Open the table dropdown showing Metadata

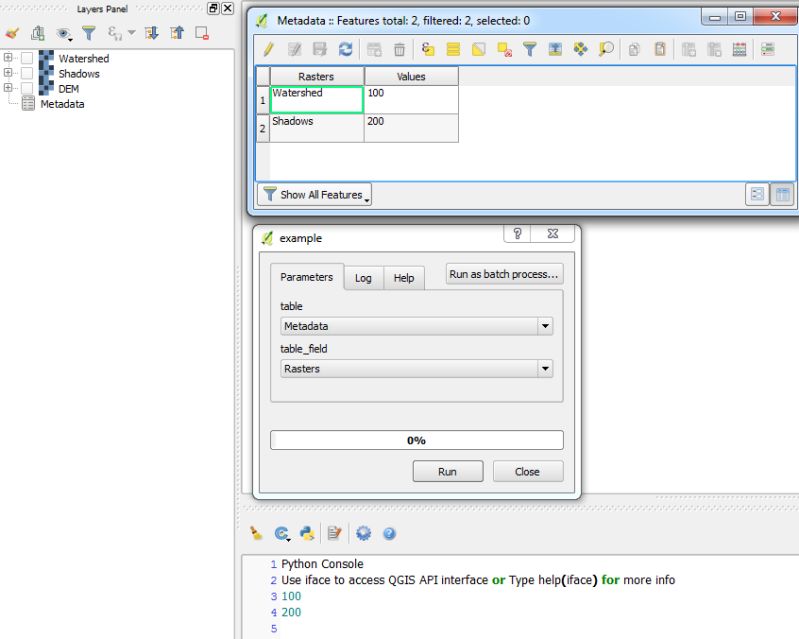(x=416, y=326)
